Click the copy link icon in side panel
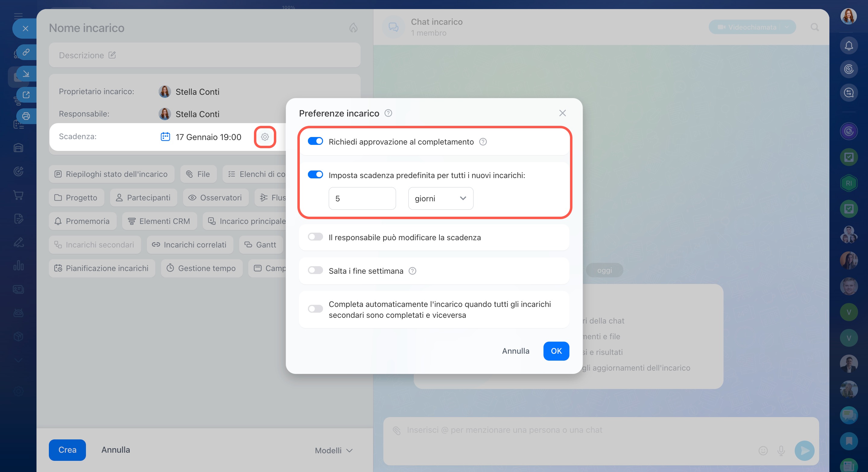 (x=26, y=52)
